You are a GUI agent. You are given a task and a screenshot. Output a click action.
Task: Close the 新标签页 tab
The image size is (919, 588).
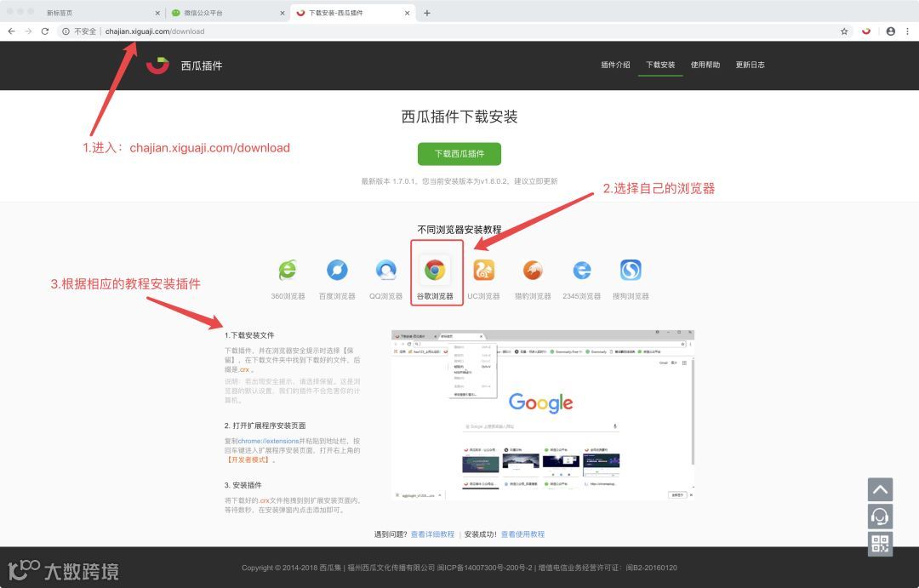click(157, 13)
